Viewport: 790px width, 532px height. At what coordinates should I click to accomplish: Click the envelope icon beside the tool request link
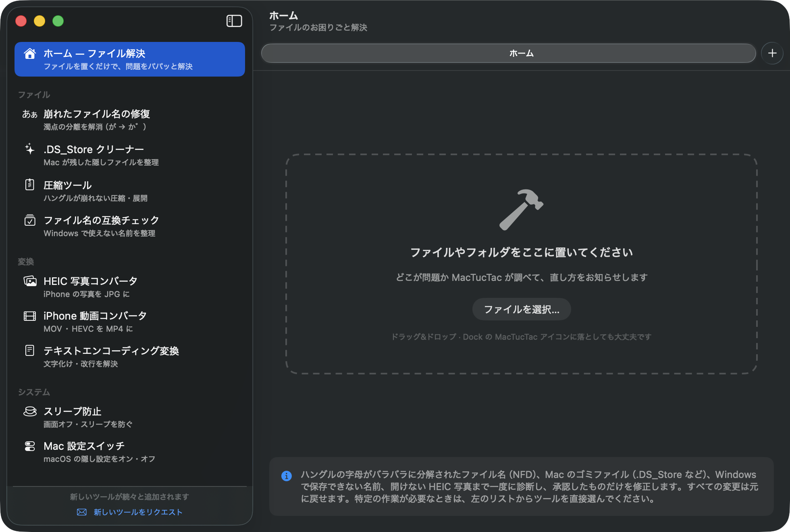[82, 512]
